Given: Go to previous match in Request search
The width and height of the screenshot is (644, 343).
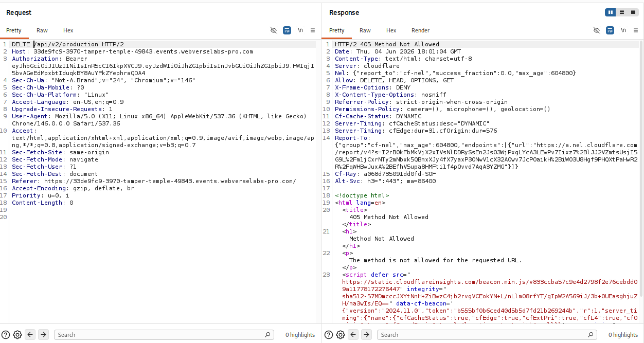Looking at the screenshot, I should coord(30,335).
